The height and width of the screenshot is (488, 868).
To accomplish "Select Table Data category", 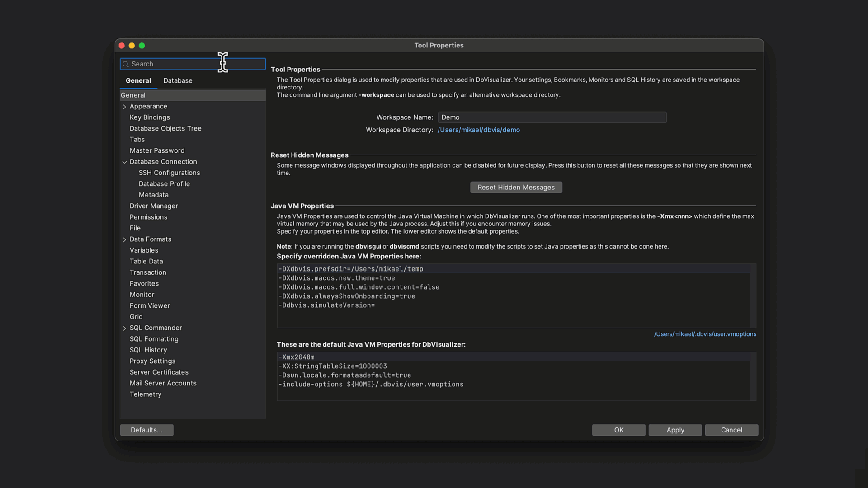I will tap(146, 261).
